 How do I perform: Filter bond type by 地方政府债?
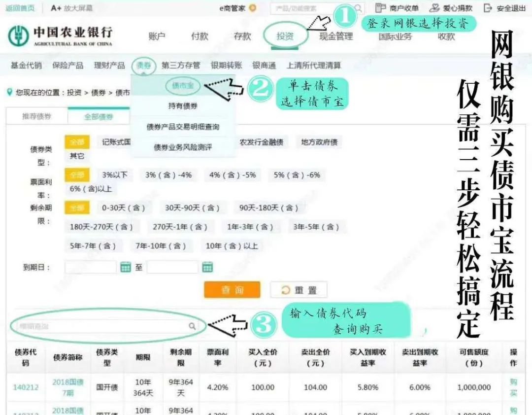click(319, 142)
